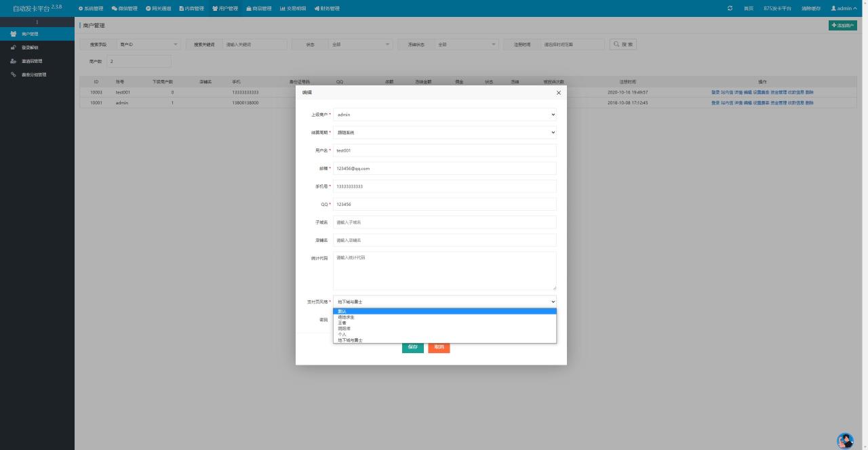868x450 pixels.
Task: Click the 邮箱 field with 123456@qq.com
Action: tap(445, 168)
